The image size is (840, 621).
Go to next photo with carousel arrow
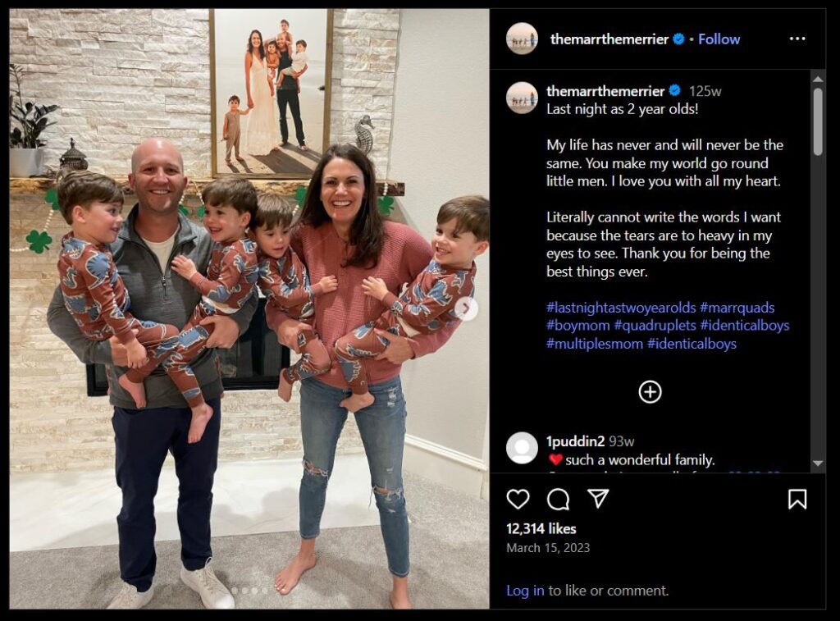coord(466,308)
